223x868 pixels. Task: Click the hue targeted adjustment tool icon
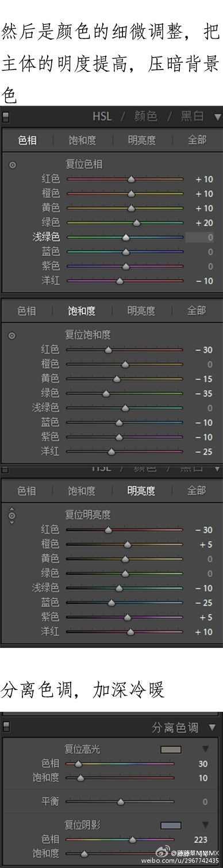point(13,165)
